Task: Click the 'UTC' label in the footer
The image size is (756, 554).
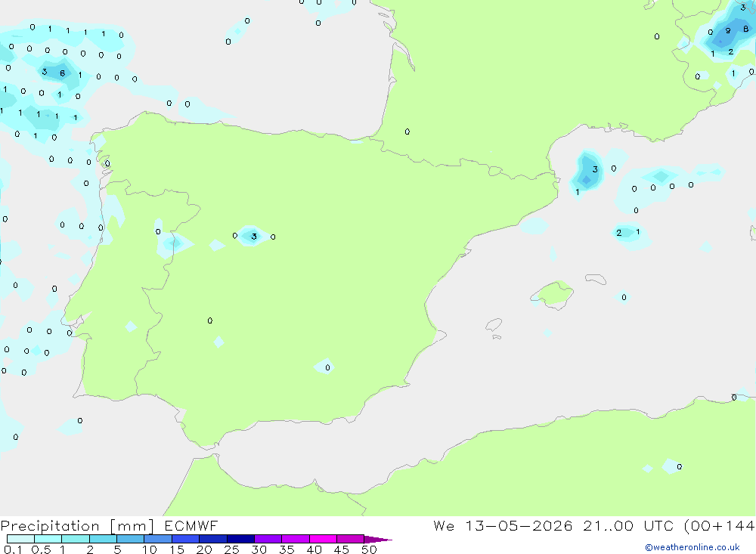Action: coord(658,525)
